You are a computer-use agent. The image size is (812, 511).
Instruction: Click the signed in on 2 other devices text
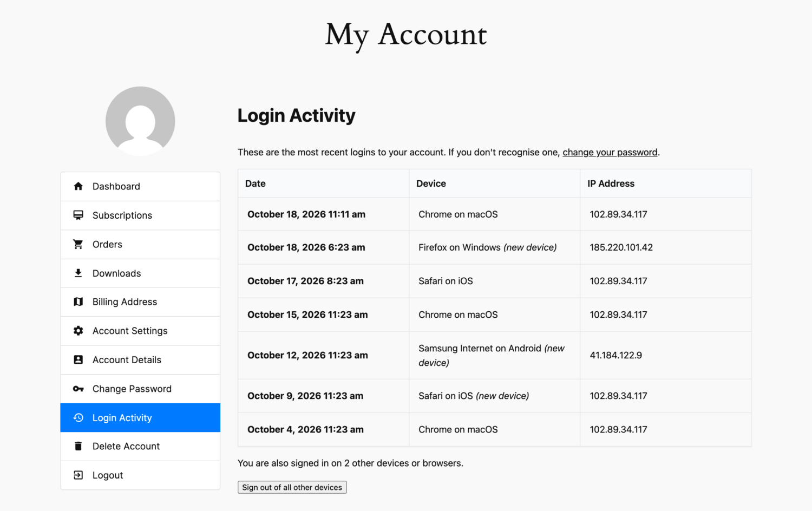350,463
